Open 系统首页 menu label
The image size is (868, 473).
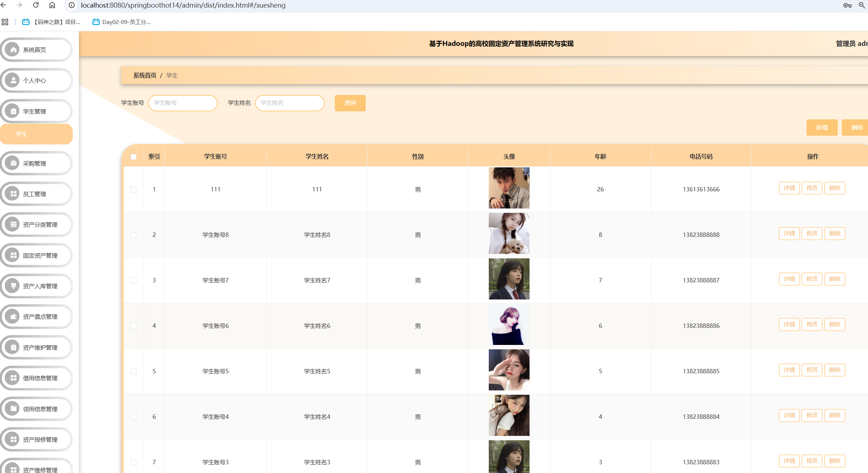pos(35,50)
